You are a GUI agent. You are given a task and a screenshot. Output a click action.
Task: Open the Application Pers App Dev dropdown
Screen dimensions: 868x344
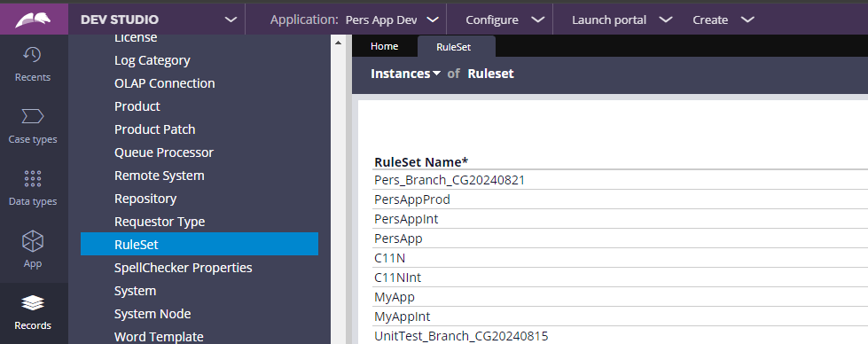click(x=355, y=20)
